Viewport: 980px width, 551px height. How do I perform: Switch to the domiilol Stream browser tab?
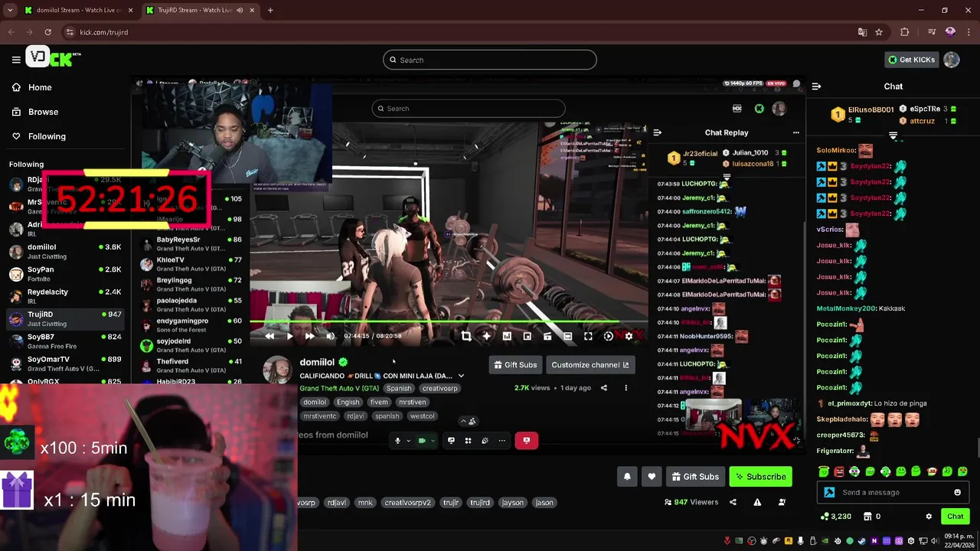(x=77, y=10)
